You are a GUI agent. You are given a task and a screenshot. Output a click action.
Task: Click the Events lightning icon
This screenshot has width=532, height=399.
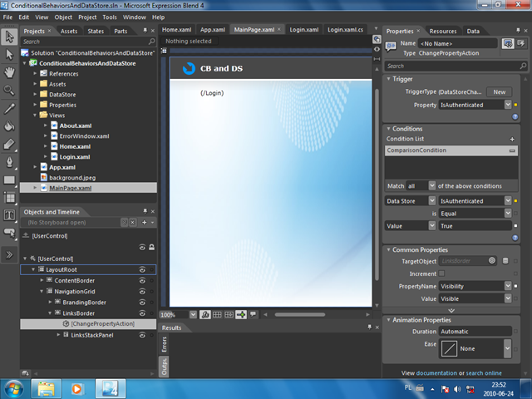click(521, 43)
